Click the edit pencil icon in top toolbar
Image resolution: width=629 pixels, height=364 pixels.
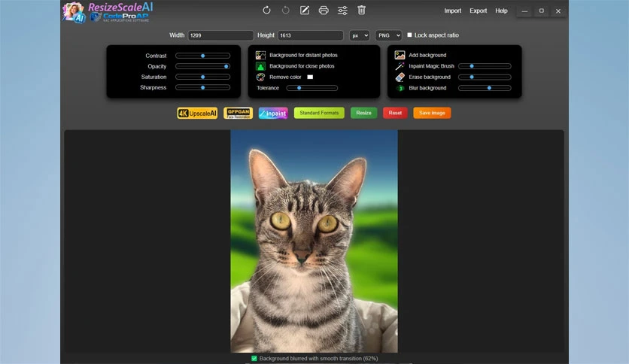click(305, 11)
